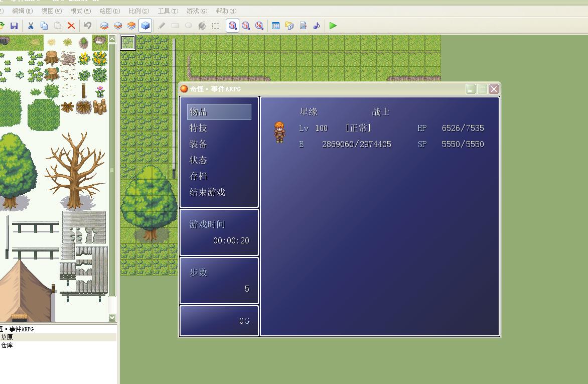This screenshot has width=588, height=384.
Task: Open the 绘图(D) menu
Action: [109, 11]
